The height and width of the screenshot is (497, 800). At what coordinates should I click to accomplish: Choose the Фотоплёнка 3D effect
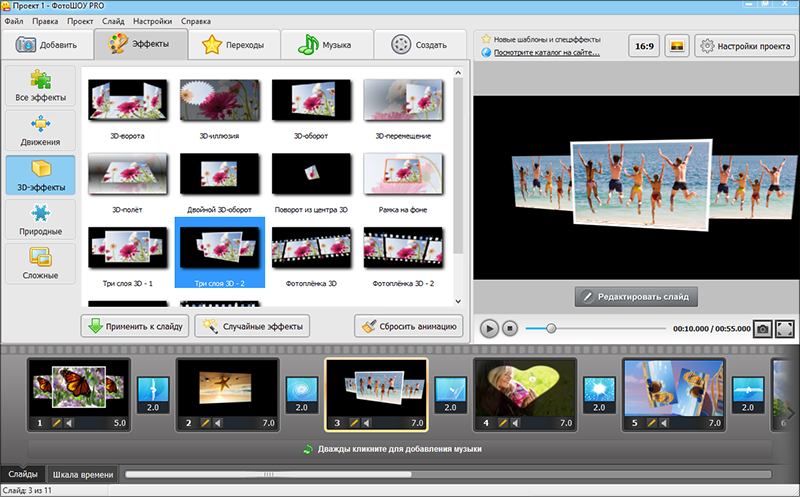[311, 247]
